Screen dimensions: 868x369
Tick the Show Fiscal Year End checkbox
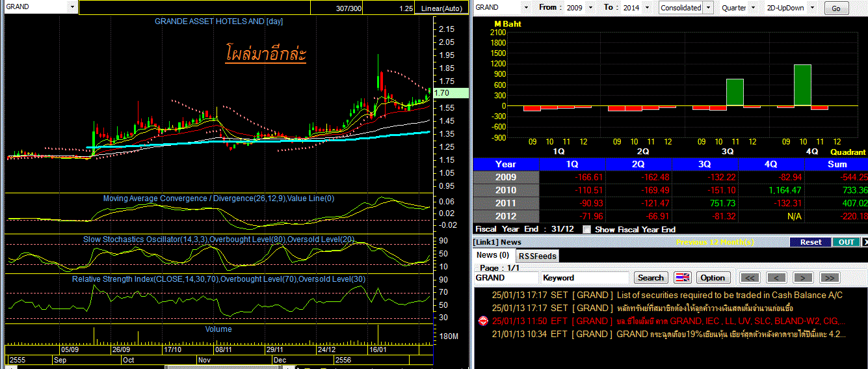[x=587, y=229]
